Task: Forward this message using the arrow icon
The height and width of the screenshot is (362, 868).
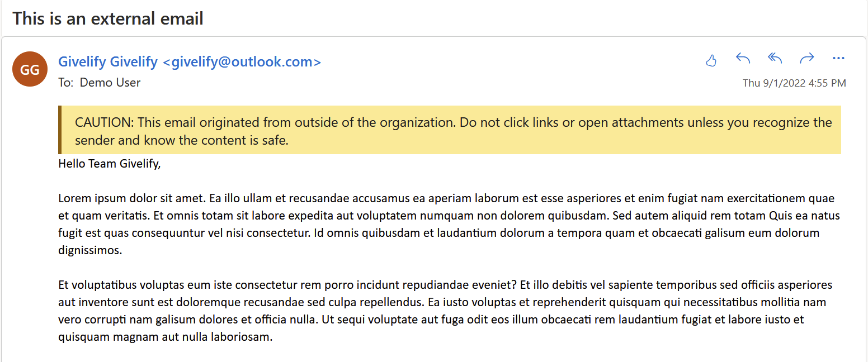Action: click(806, 58)
